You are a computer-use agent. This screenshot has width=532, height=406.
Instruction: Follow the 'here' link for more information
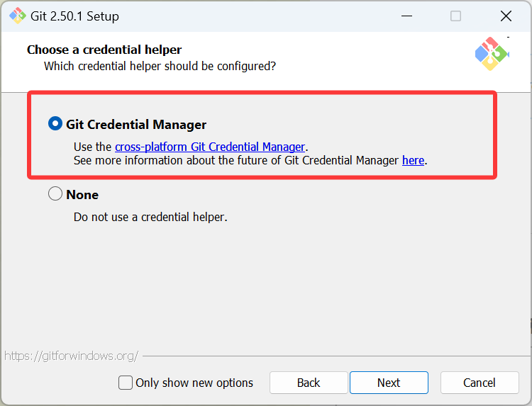(x=413, y=160)
